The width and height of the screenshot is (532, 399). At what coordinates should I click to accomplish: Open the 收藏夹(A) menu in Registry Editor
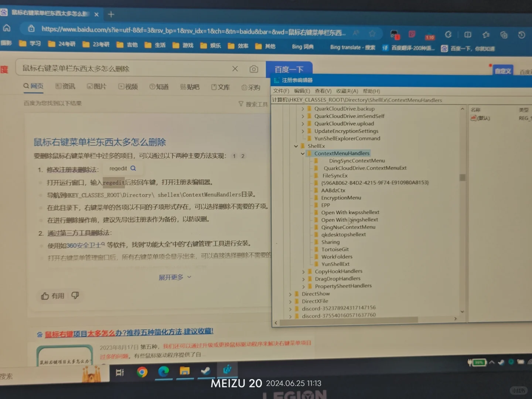coord(347,91)
